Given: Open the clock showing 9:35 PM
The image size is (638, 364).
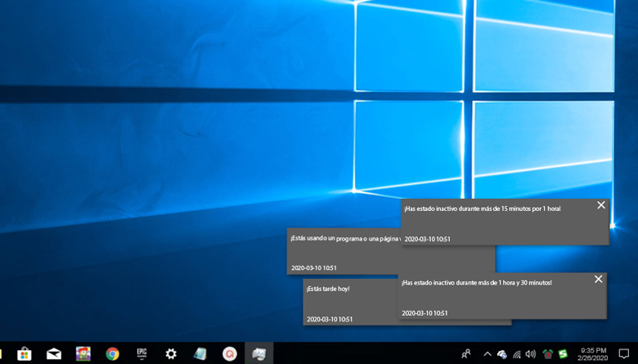Looking at the screenshot, I should click(x=593, y=353).
